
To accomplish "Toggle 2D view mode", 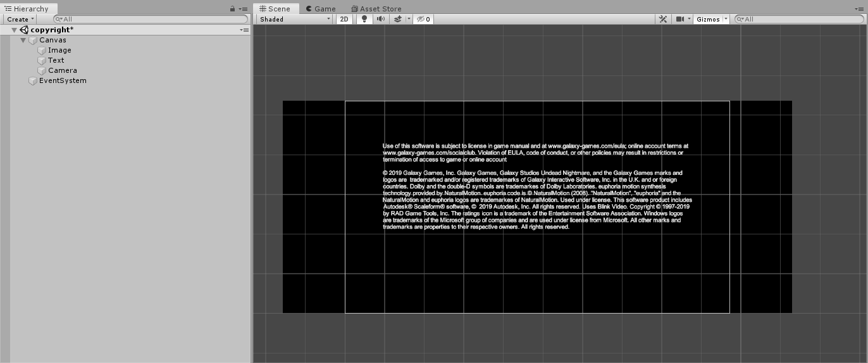I will click(344, 19).
